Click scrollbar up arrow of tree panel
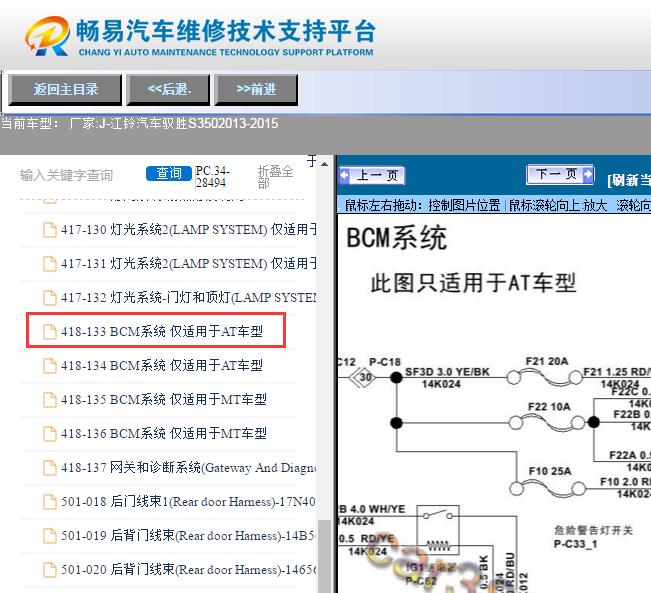651x593 pixels. click(324, 164)
